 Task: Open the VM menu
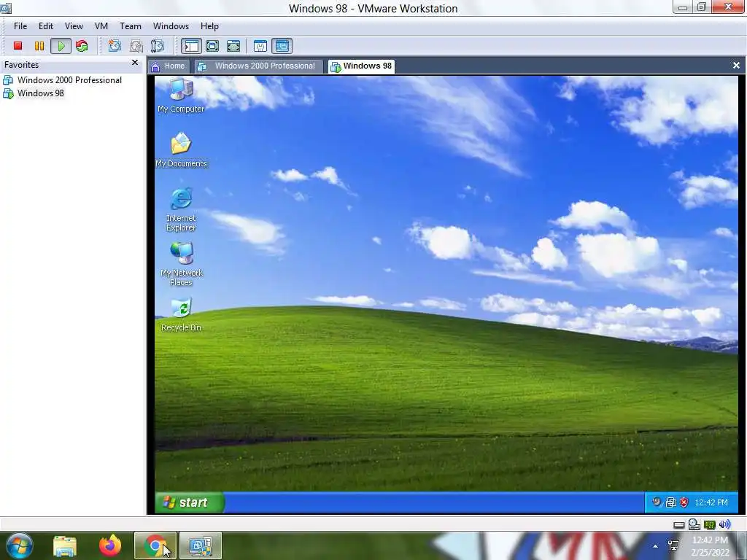[101, 26]
